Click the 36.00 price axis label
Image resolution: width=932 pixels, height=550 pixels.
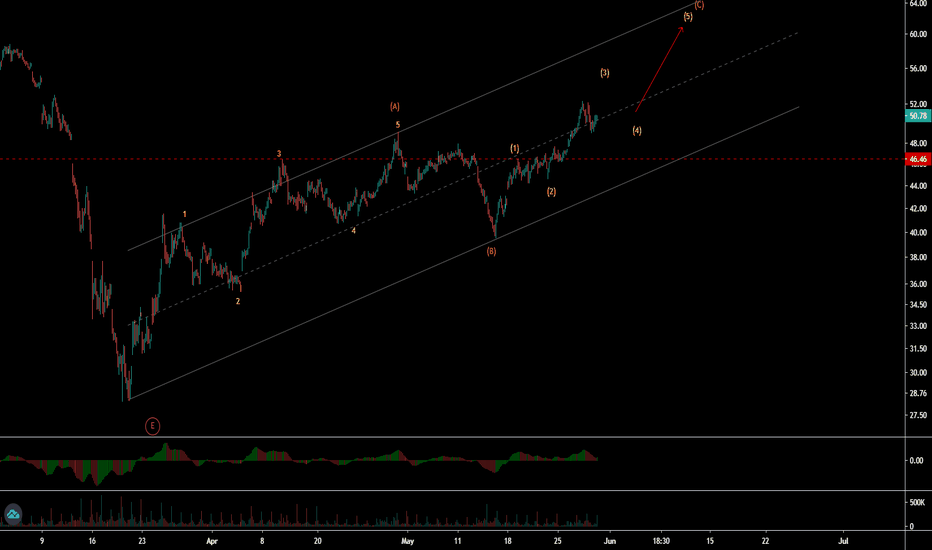pos(918,284)
